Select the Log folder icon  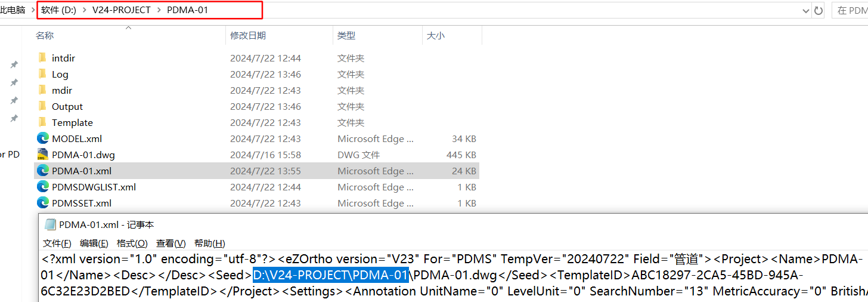[x=42, y=74]
